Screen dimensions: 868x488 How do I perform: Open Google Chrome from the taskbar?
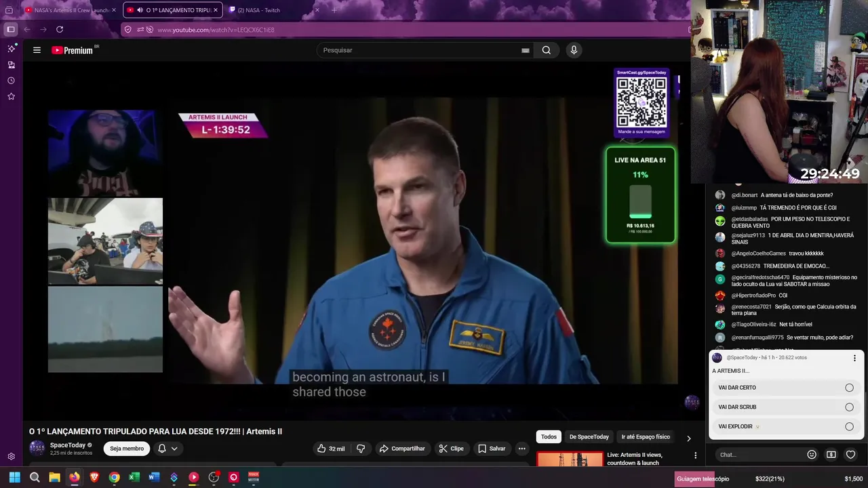114,477
